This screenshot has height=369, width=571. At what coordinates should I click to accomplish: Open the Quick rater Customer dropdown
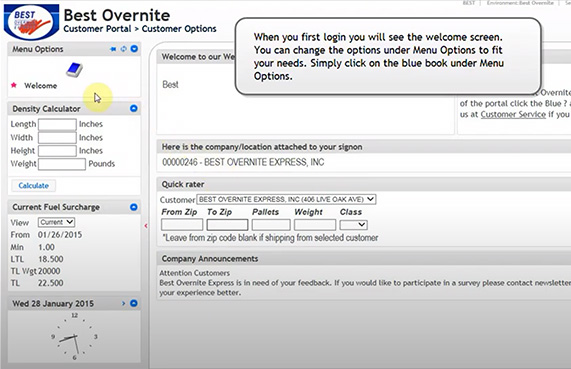click(x=286, y=199)
